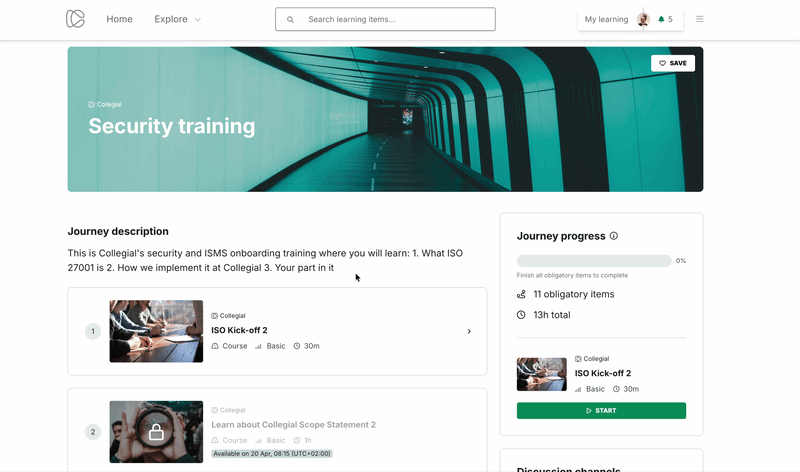This screenshot has width=800, height=472.
Task: Open the user avatar profile picture
Action: click(643, 19)
